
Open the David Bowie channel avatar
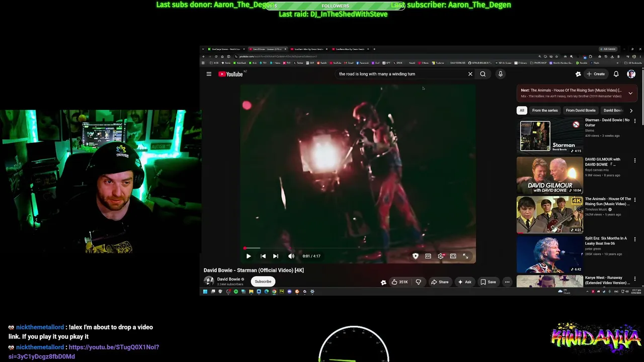209,281
